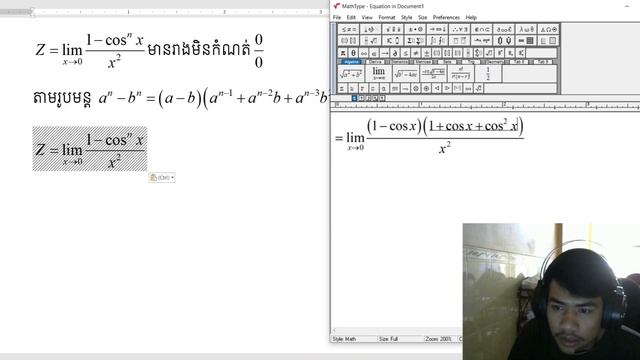Screen dimensions: 640x360
Task: Click the Zoom: 200% status bar field
Action: [439, 339]
